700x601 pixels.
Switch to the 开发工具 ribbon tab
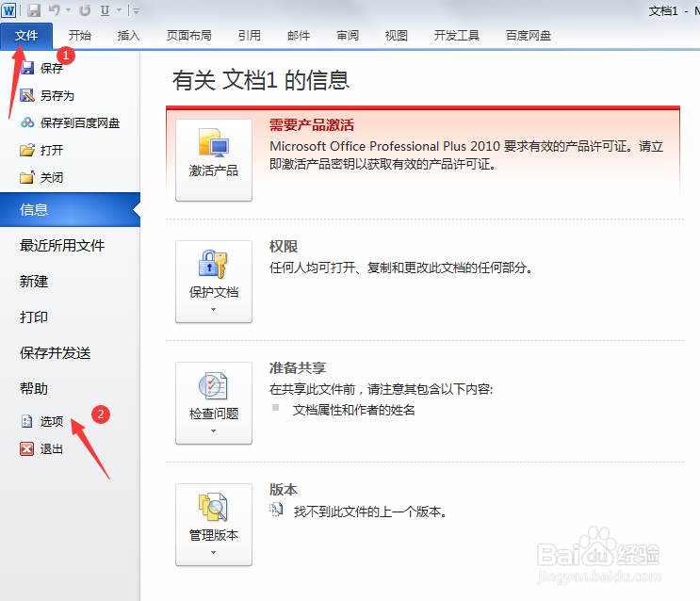pos(457,35)
